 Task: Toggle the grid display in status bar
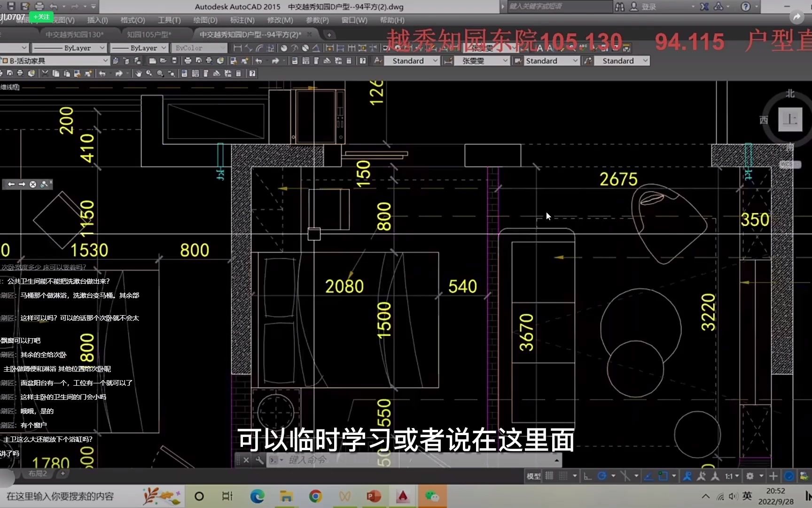pyautogui.click(x=549, y=476)
